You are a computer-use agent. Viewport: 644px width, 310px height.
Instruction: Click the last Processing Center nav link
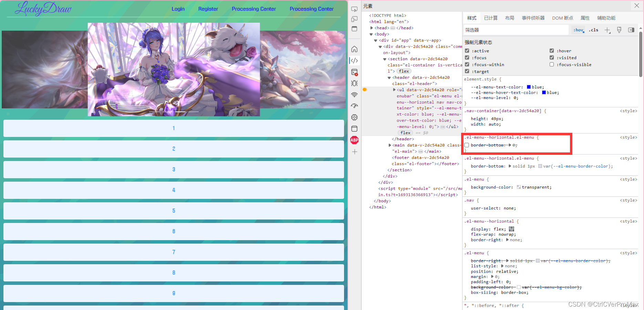pyautogui.click(x=312, y=9)
